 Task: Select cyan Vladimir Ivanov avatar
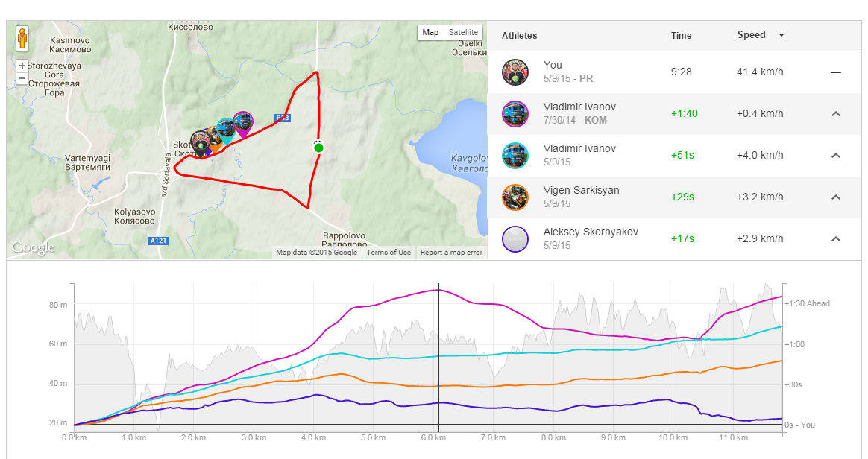coord(515,156)
